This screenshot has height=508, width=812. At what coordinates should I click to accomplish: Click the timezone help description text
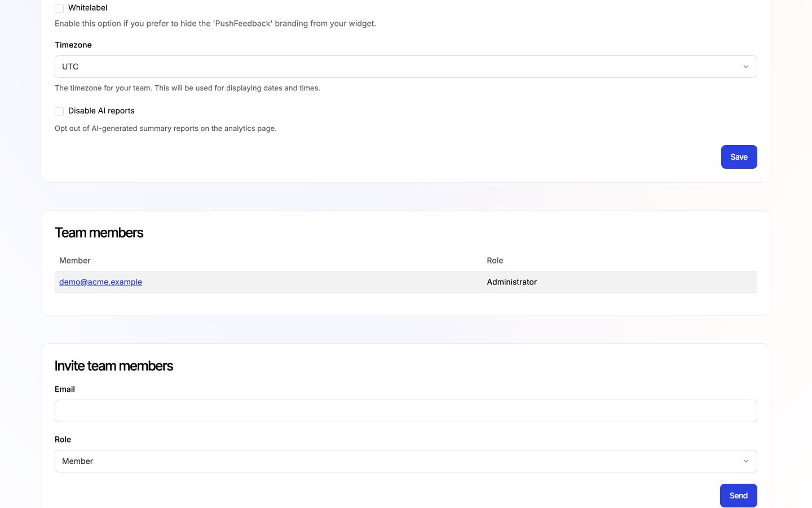(x=187, y=88)
